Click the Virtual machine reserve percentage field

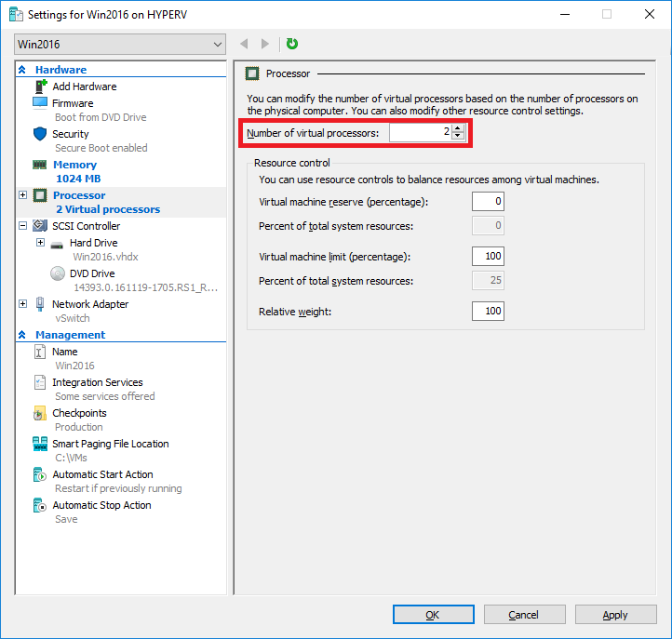[488, 201]
